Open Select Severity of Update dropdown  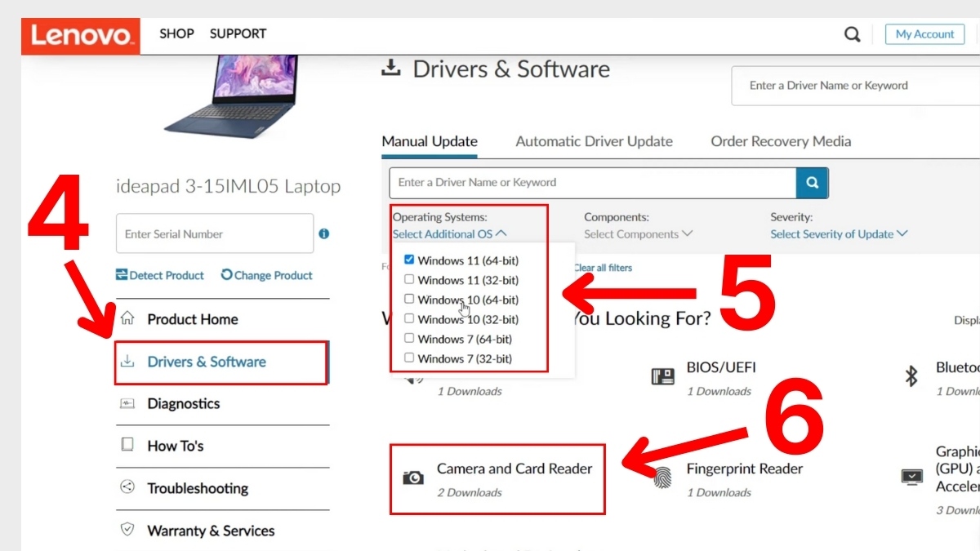[x=839, y=233]
